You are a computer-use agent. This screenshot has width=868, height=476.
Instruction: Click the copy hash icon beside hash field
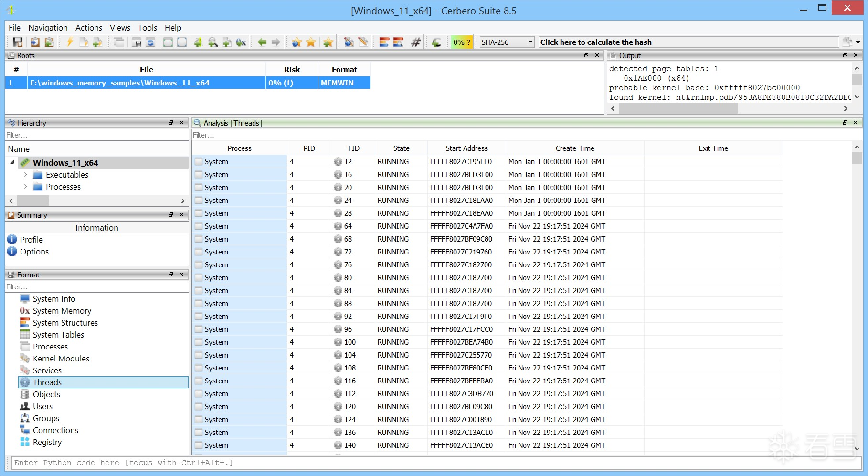[847, 42]
